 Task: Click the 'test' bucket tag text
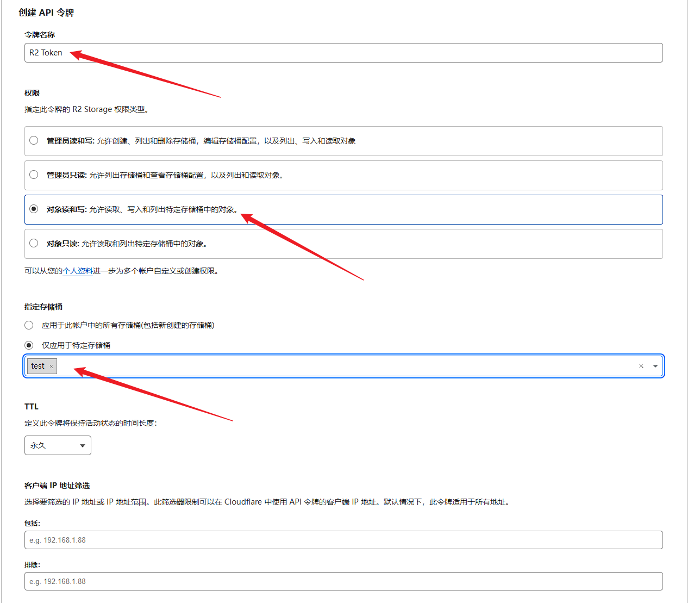(37, 366)
